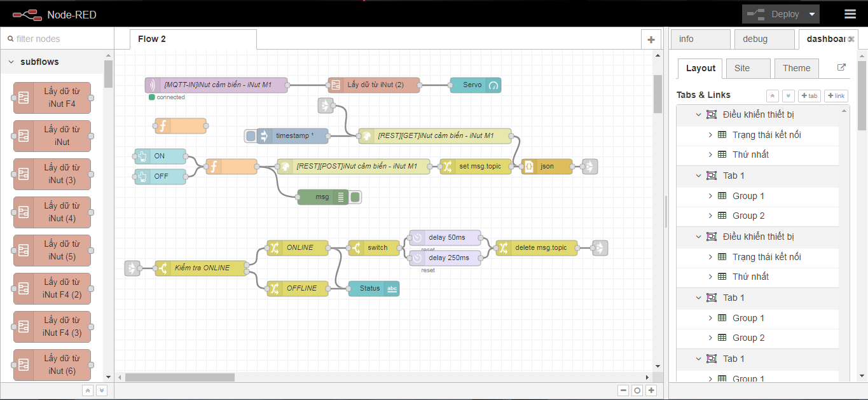The width and height of the screenshot is (868, 400).
Task: Switch to the debug sidebar tab
Action: [763, 39]
